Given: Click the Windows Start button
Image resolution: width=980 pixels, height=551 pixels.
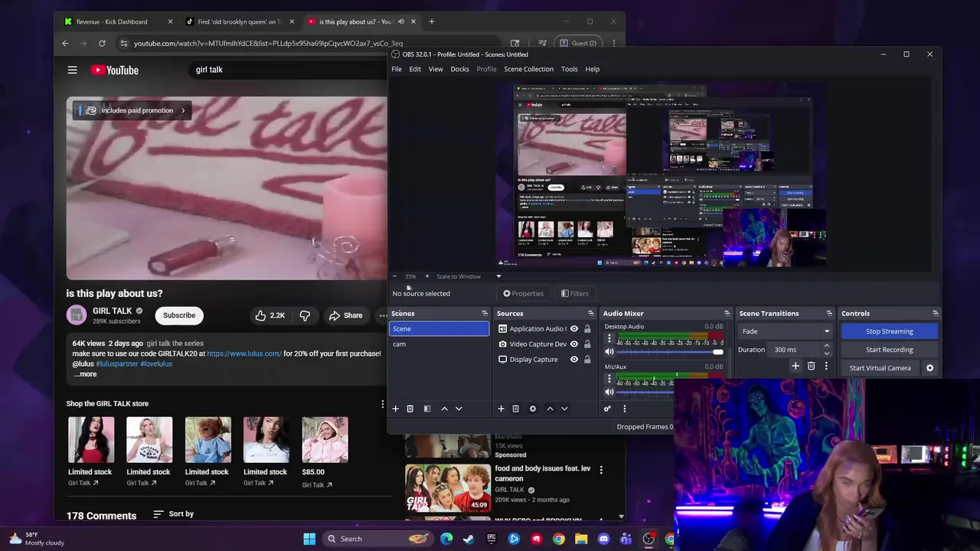Looking at the screenshot, I should (309, 539).
